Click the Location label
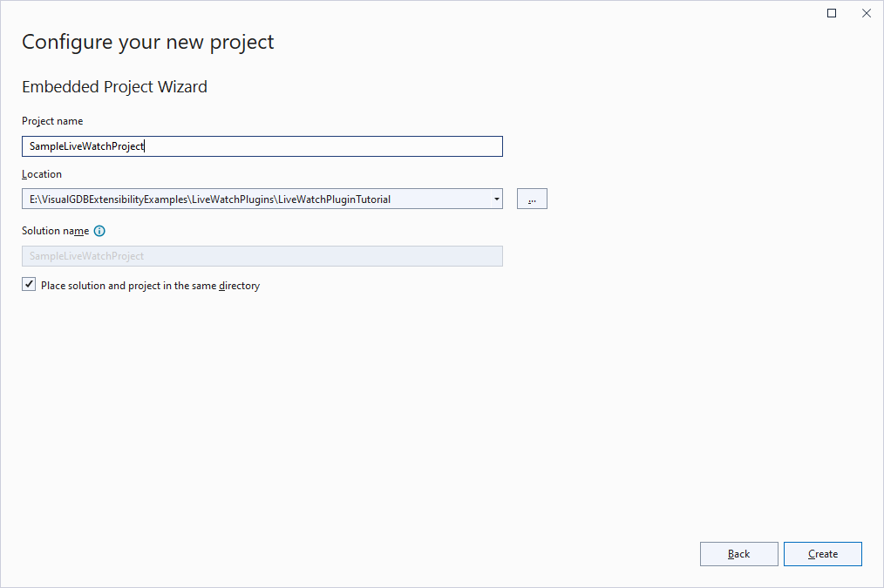Screen dimensions: 884x588 tap(42, 174)
